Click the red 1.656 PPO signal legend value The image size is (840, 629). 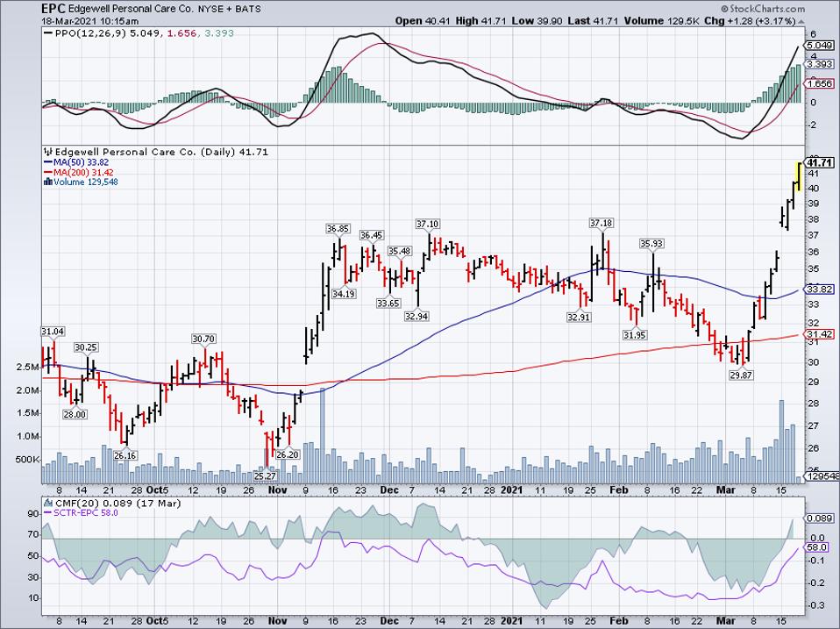click(x=180, y=33)
